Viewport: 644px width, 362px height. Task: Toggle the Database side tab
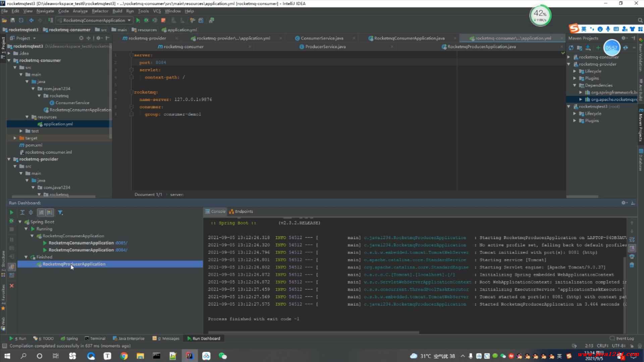click(x=641, y=160)
